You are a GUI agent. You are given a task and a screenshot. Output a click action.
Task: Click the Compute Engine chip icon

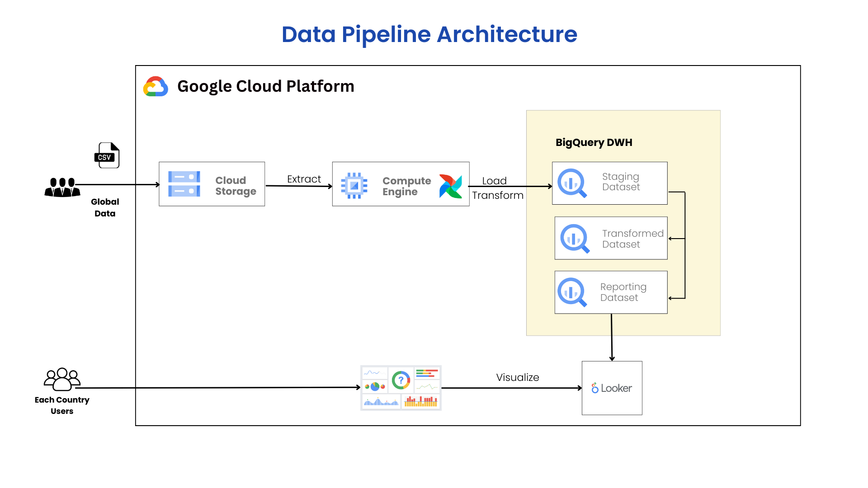point(354,185)
